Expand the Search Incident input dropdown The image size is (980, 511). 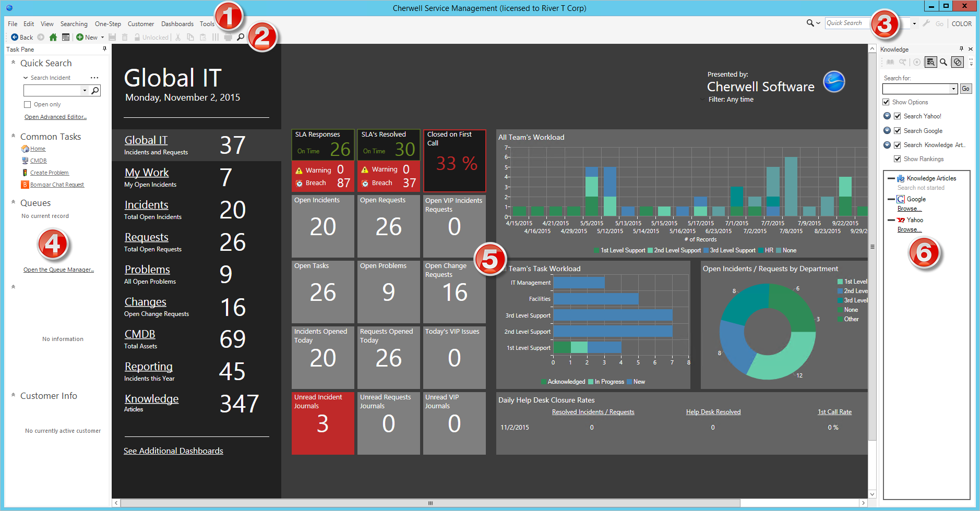tap(85, 91)
